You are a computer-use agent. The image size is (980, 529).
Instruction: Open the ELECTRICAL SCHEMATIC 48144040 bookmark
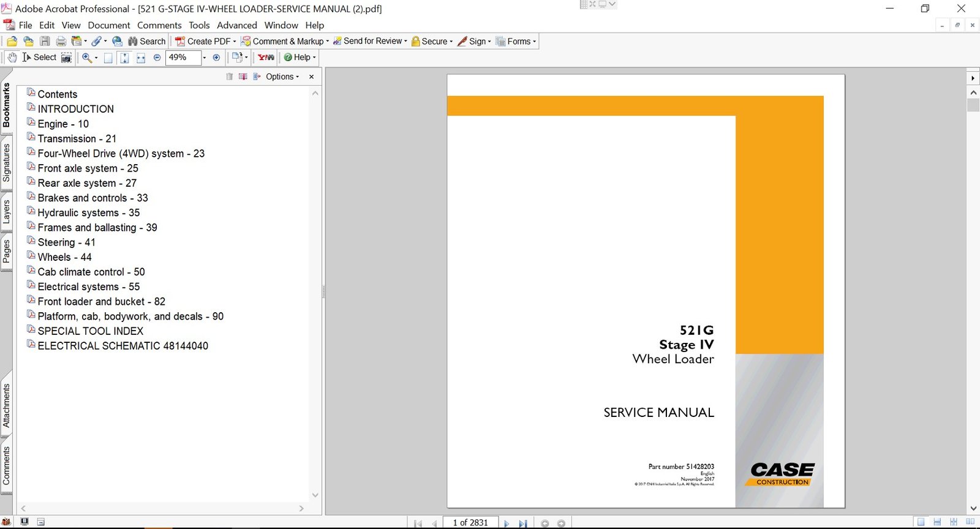123,346
